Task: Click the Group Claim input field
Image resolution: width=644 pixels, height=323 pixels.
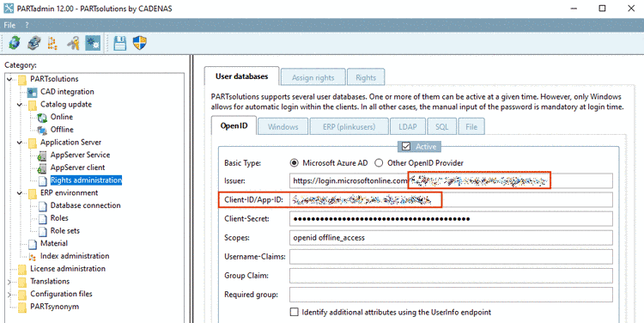Action: [x=451, y=276]
